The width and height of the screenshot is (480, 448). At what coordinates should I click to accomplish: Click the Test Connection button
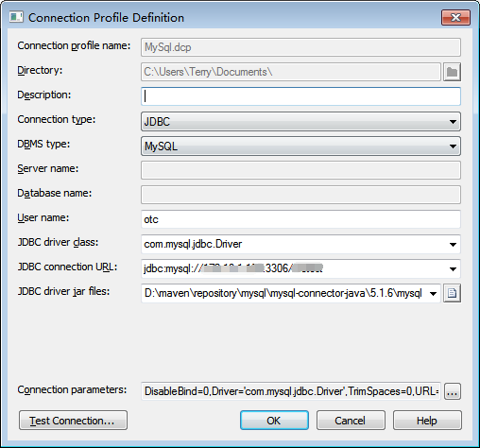click(x=73, y=421)
